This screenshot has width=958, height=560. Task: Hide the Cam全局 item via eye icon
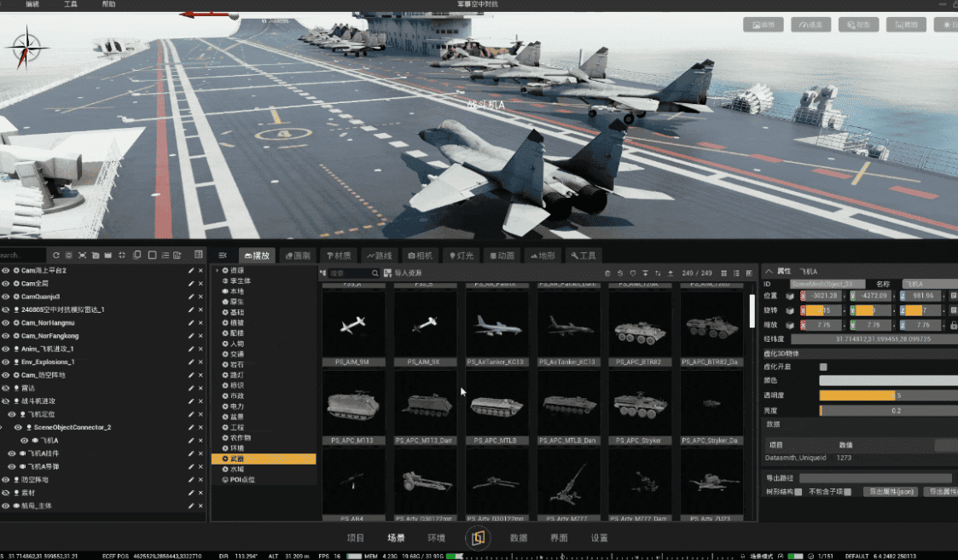pyautogui.click(x=6, y=283)
